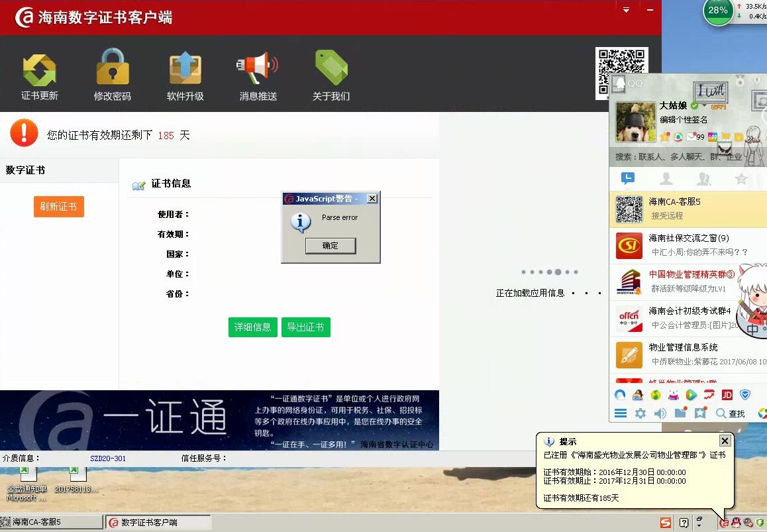767x532 pixels.
Task: Launch the red stock chart app icon
Action: pos(709,395)
